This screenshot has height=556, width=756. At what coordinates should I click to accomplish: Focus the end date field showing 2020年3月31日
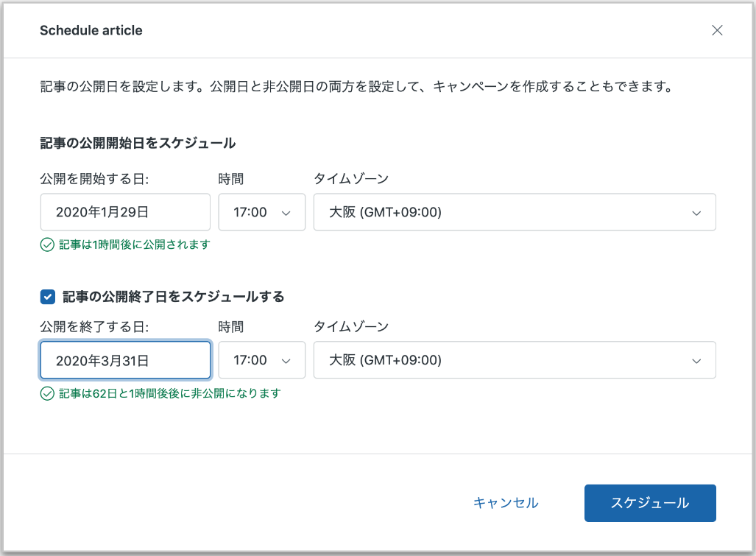tap(125, 360)
